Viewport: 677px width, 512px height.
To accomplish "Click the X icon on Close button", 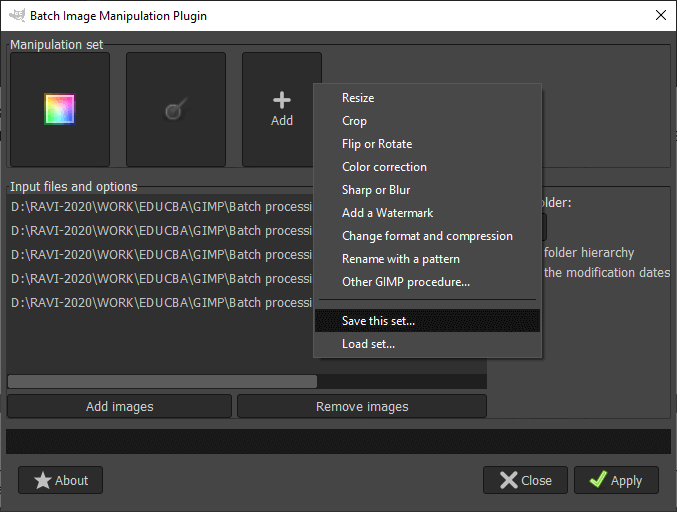I will [x=509, y=480].
